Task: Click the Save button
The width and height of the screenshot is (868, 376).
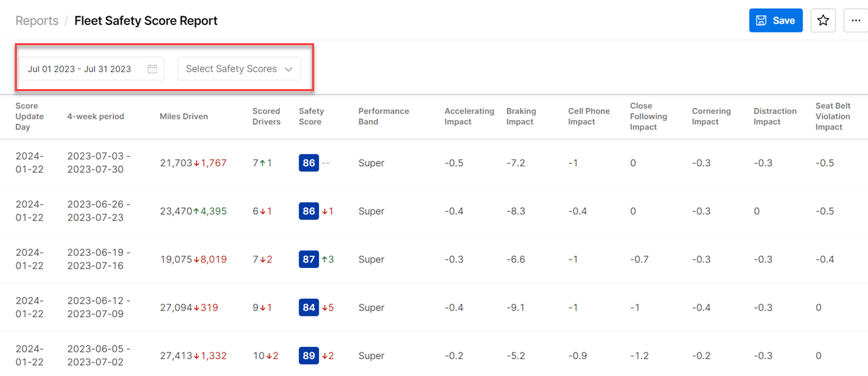Action: coord(775,20)
